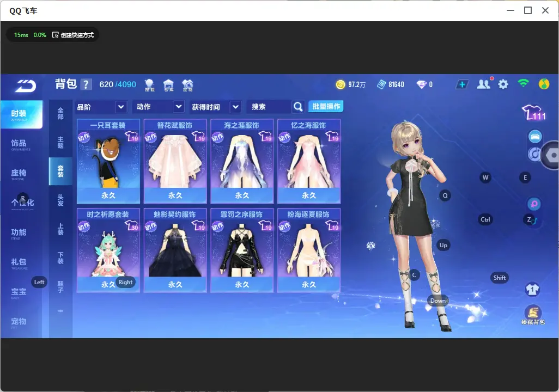
Task: Select the 饰品 ornaments tab
Action: pos(21,144)
